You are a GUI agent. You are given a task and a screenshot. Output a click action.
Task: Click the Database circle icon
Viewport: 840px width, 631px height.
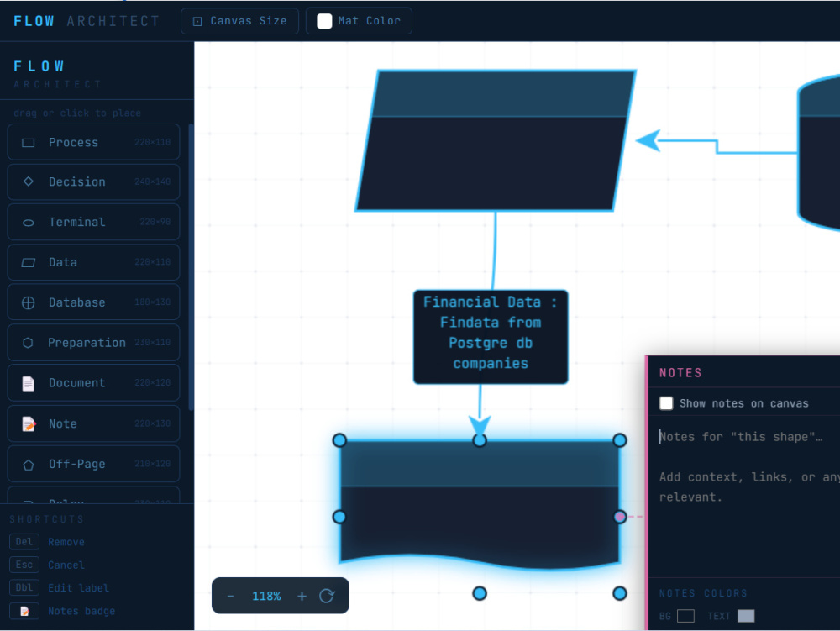28,302
